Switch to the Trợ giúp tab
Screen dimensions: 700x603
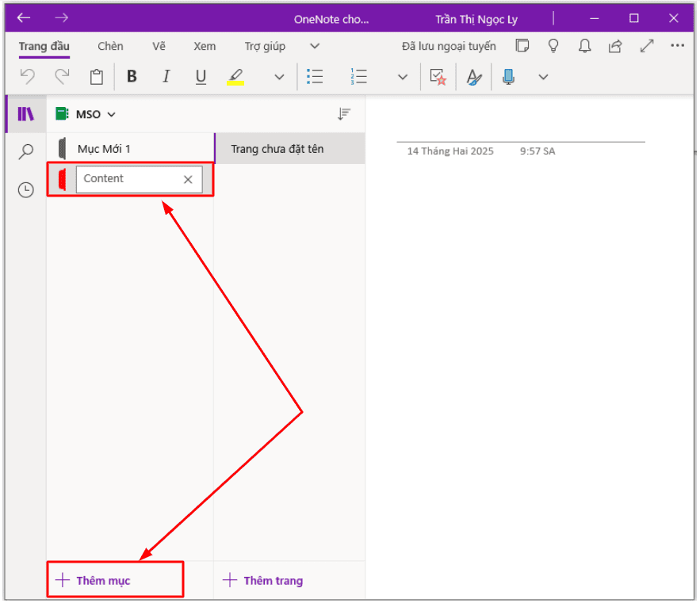pyautogui.click(x=265, y=47)
